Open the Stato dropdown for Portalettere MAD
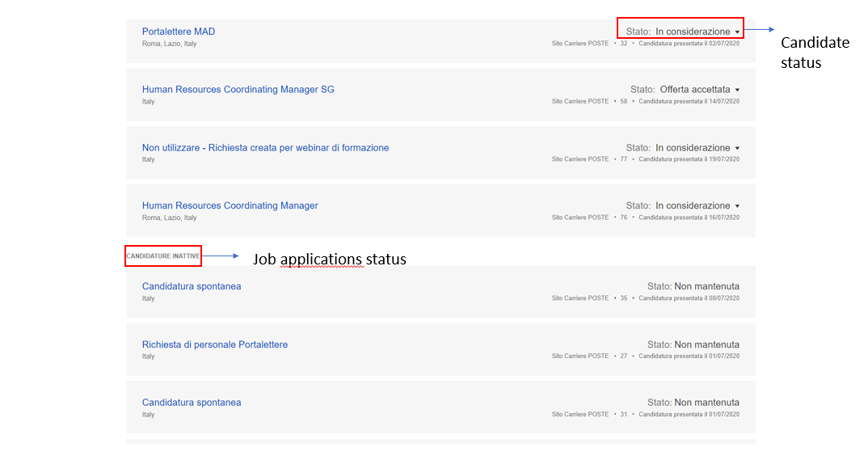The height and width of the screenshot is (469, 868). [738, 31]
